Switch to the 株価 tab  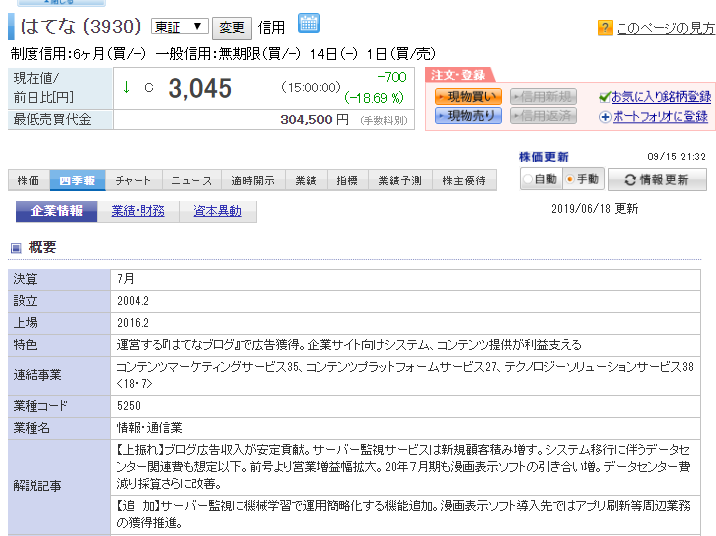click(29, 180)
